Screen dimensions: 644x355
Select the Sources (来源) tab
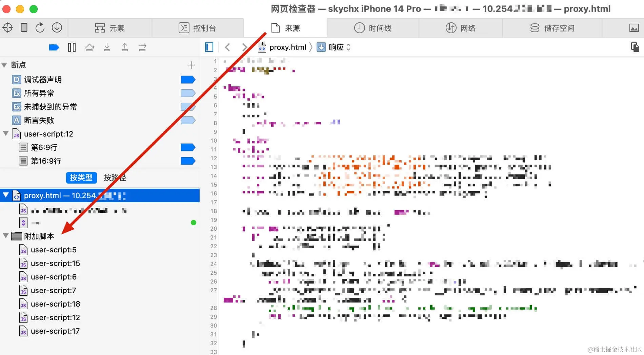[285, 28]
